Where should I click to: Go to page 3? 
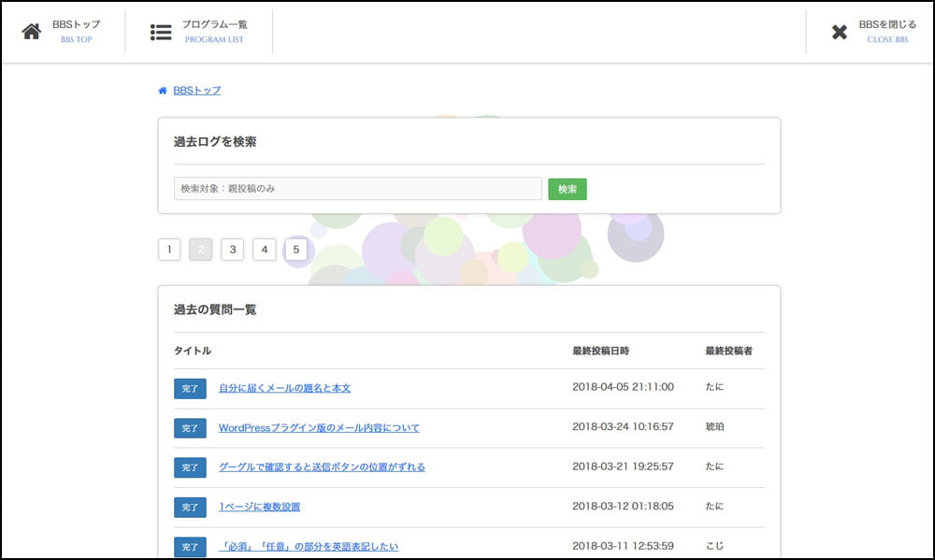(x=233, y=250)
